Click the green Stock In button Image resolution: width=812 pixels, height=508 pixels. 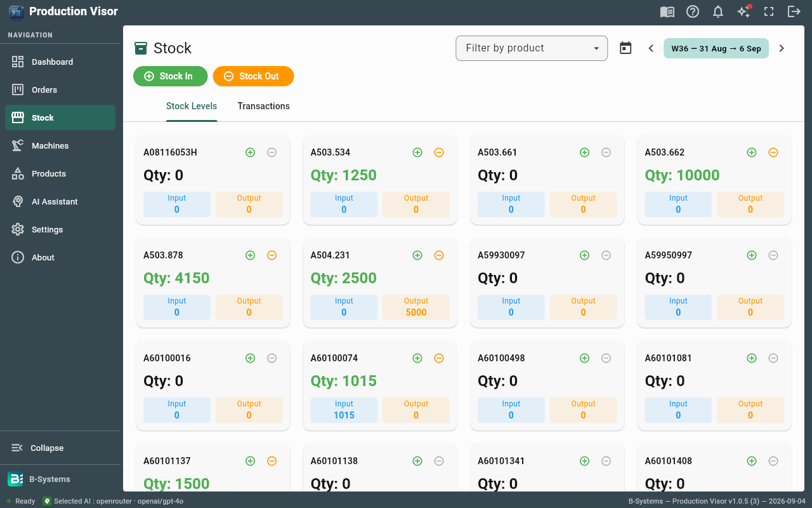170,76
